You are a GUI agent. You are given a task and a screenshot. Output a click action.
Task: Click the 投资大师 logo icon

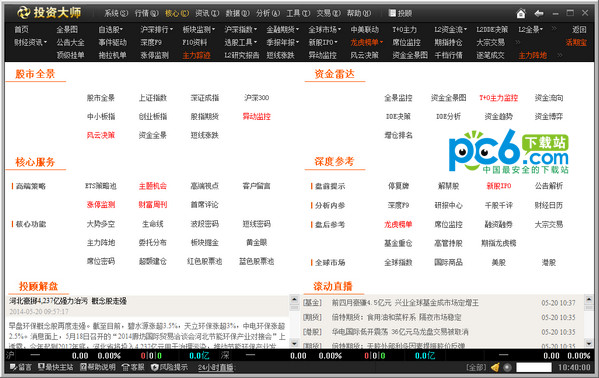point(24,13)
